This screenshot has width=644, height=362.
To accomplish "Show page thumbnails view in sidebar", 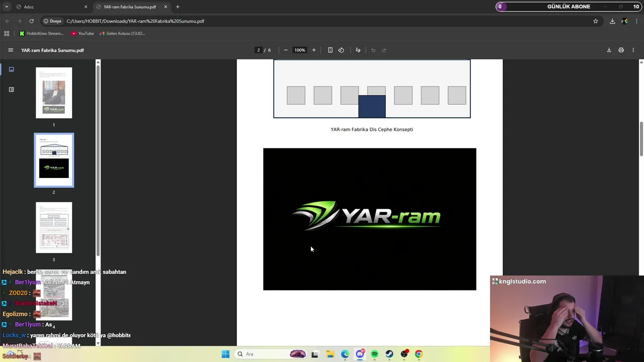I will pyautogui.click(x=11, y=69).
